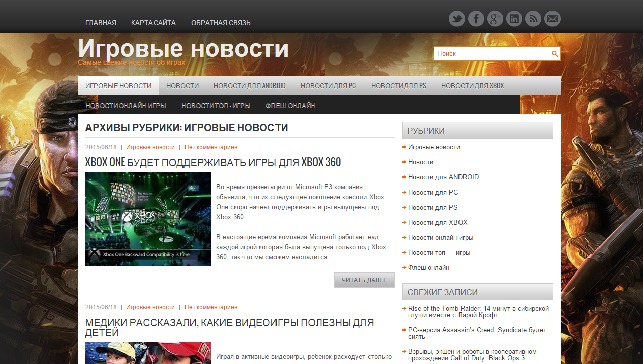Open Новости для ANDROID in sidebar

point(443,177)
